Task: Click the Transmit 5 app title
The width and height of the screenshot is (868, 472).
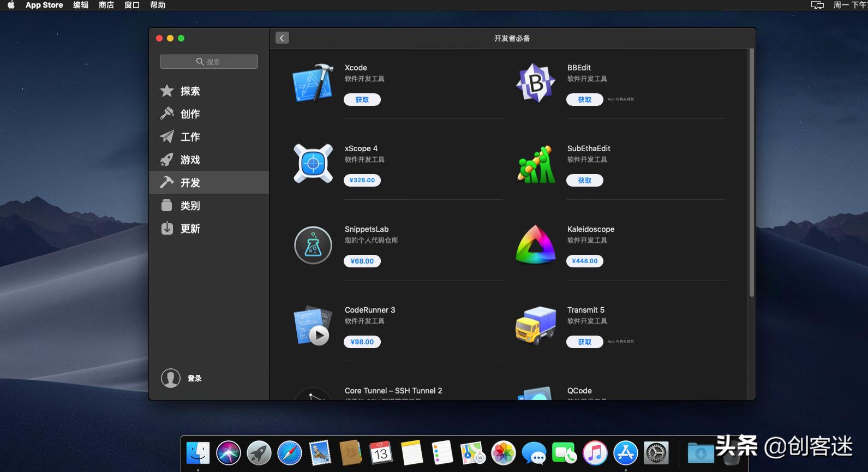Action: [586, 310]
